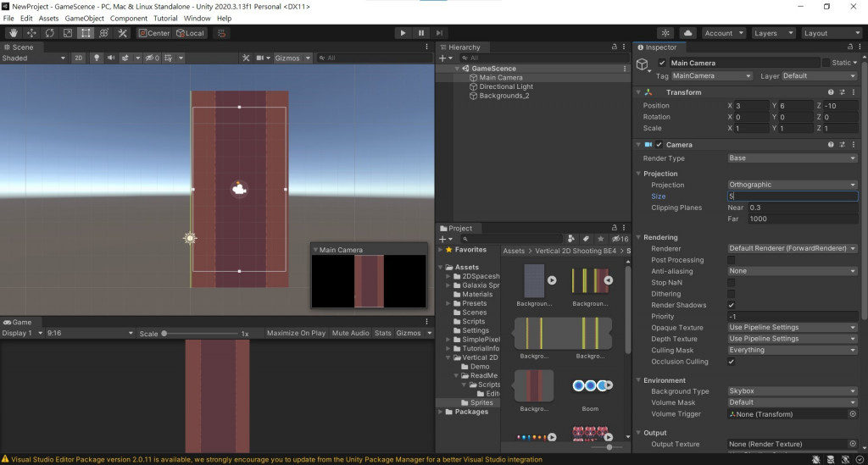Toggle 2D view mode in Scene

click(x=78, y=58)
